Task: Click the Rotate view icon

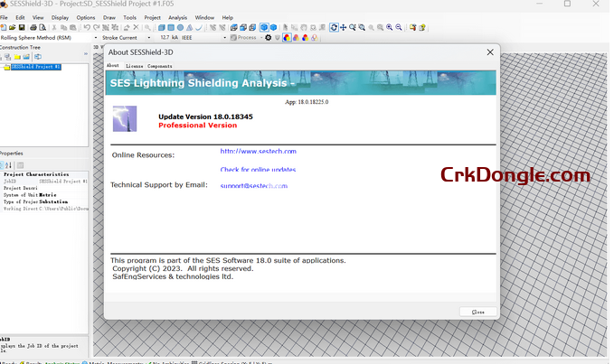Action: (x=334, y=28)
